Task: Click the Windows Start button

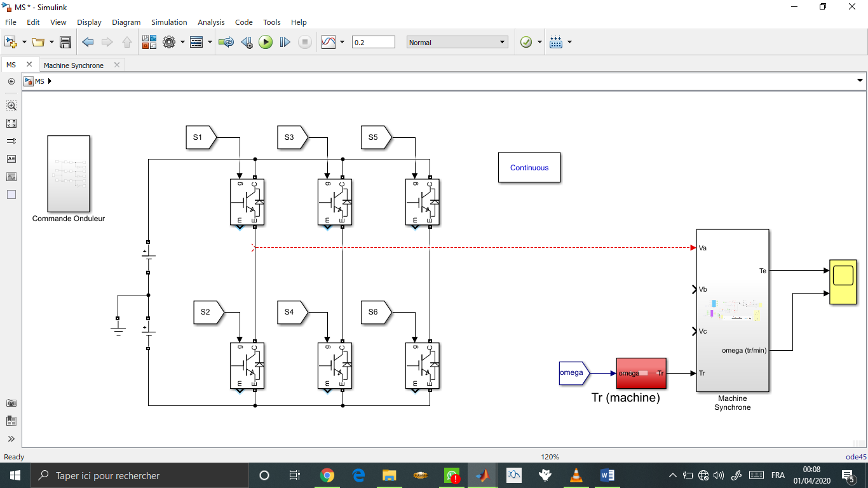Action: [15, 475]
